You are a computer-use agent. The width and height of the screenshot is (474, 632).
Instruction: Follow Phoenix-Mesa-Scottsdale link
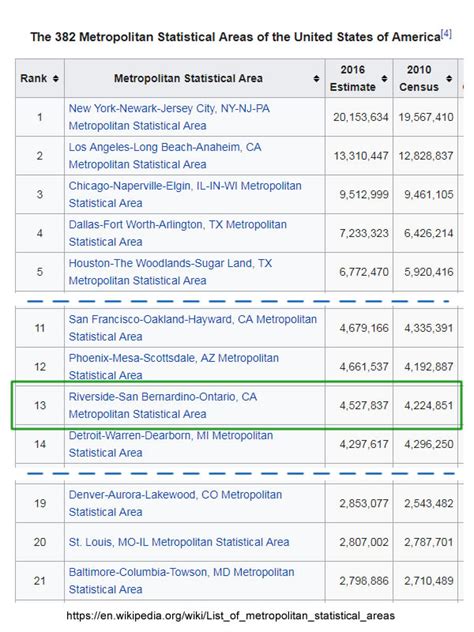[174, 366]
